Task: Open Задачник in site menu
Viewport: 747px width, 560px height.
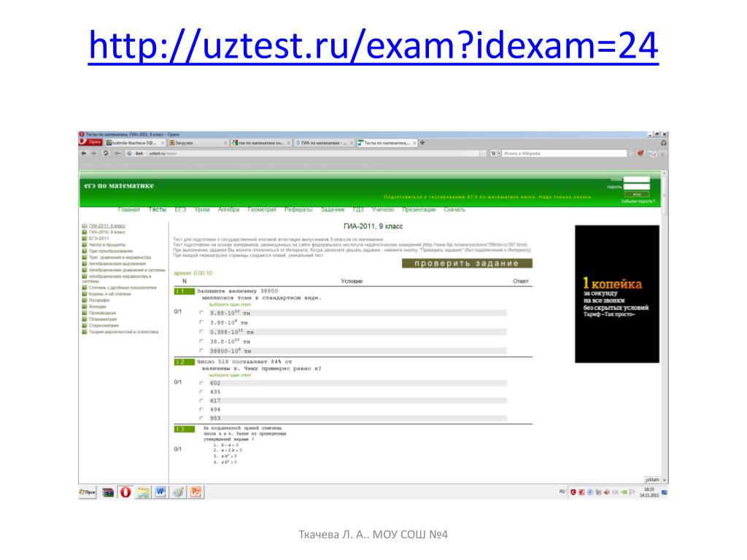Action: (x=332, y=209)
